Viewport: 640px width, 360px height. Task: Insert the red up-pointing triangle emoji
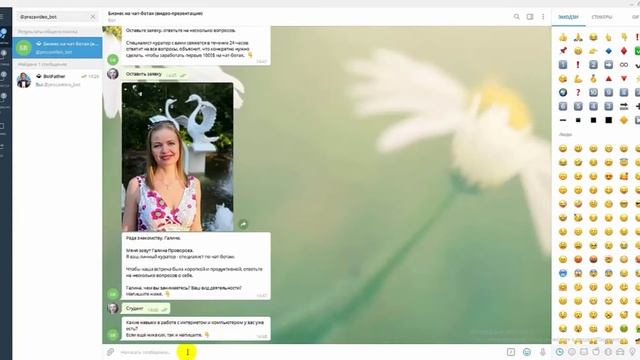click(609, 79)
